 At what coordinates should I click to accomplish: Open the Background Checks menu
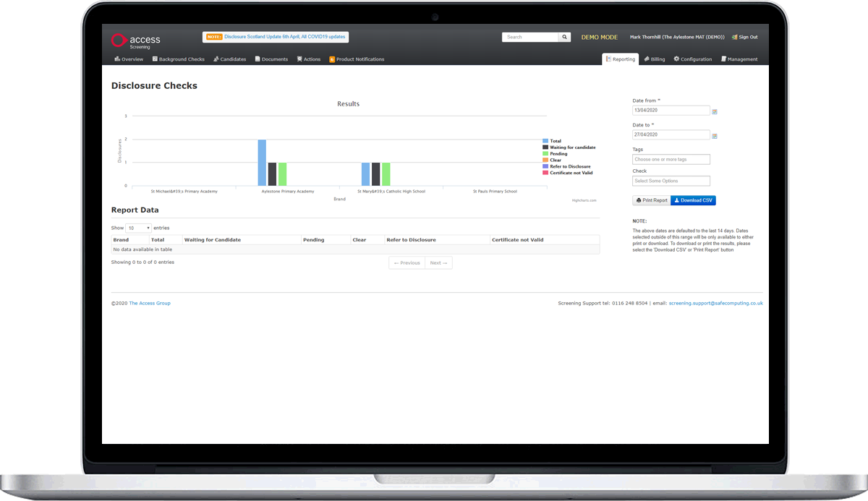178,59
